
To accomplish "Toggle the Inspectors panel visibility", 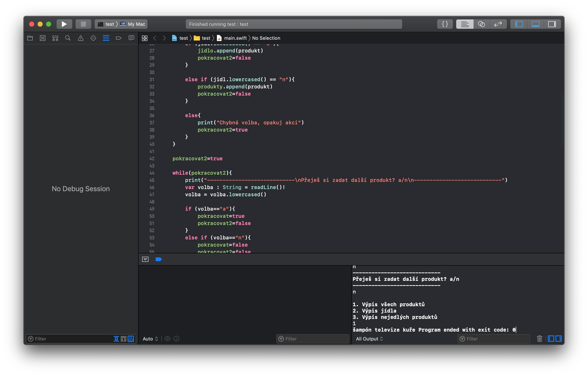I will (x=552, y=24).
